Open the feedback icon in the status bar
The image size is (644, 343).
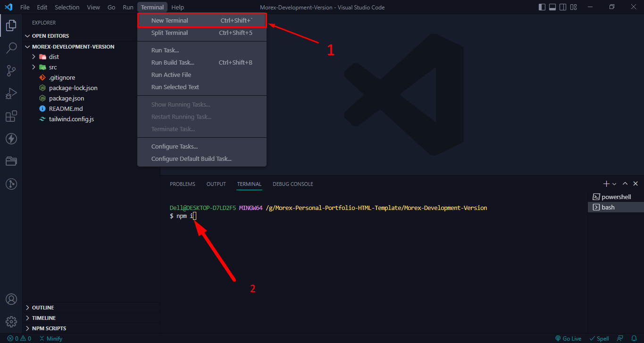[620, 338]
